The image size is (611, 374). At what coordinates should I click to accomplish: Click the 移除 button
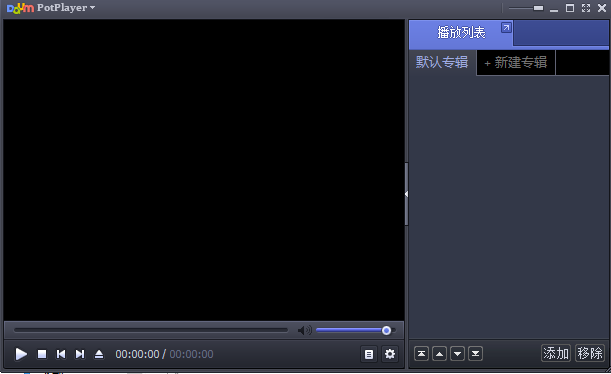(590, 353)
